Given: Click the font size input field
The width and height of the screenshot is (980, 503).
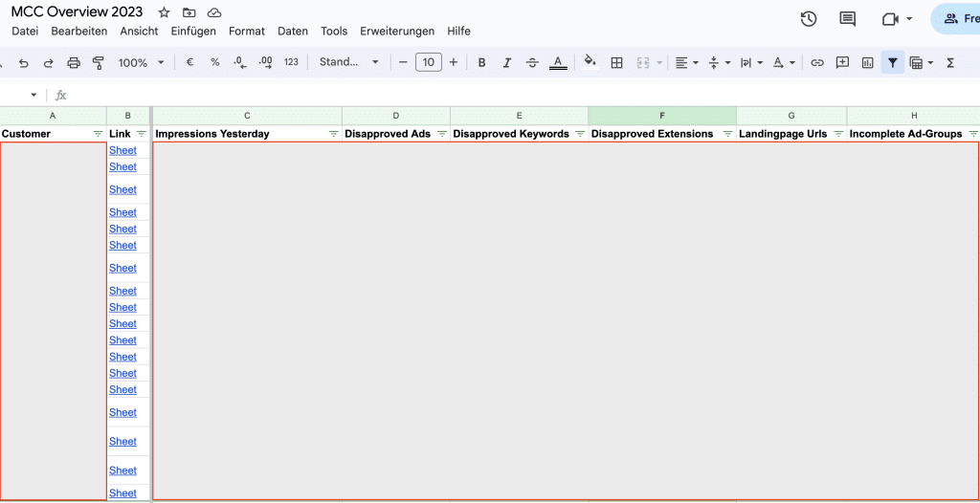Looking at the screenshot, I should (428, 62).
